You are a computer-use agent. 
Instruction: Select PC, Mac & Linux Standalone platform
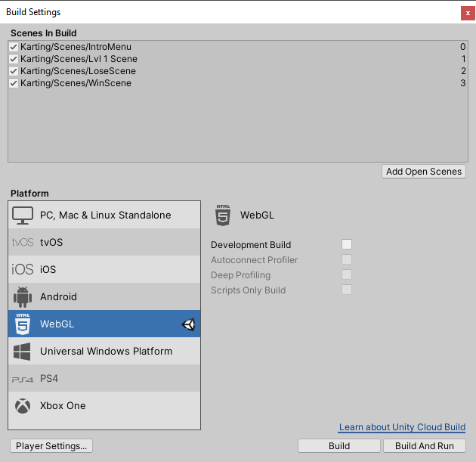click(x=106, y=215)
